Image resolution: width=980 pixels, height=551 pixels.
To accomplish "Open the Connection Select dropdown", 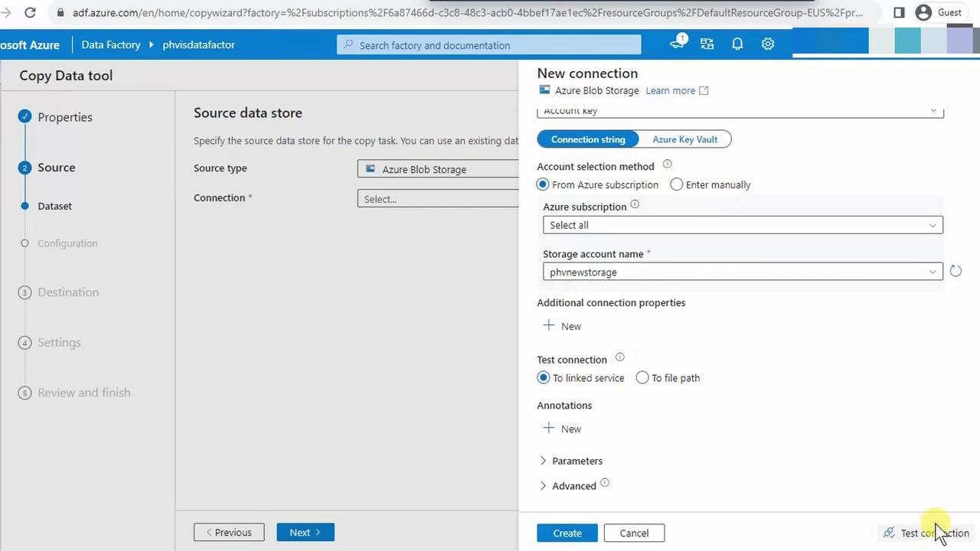I will 438,199.
